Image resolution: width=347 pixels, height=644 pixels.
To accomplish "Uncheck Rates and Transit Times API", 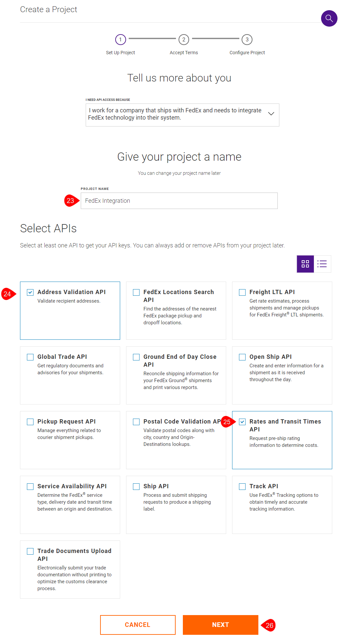I will click(242, 422).
